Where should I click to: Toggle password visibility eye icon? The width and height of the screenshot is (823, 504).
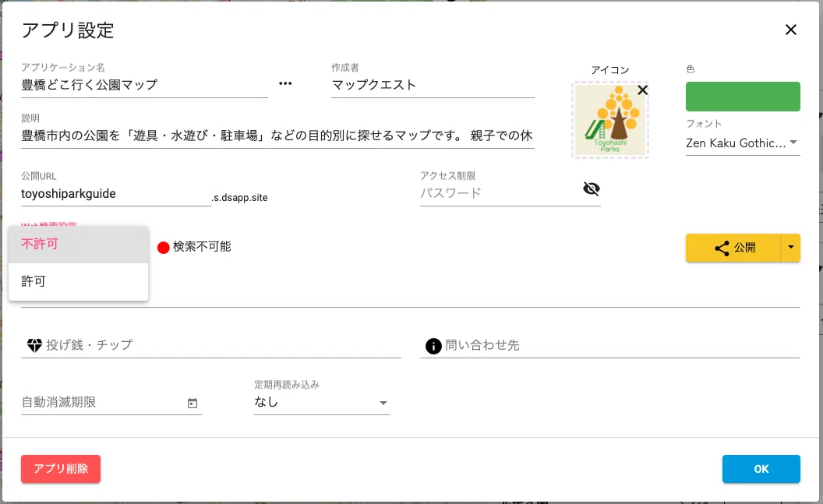[x=591, y=189]
